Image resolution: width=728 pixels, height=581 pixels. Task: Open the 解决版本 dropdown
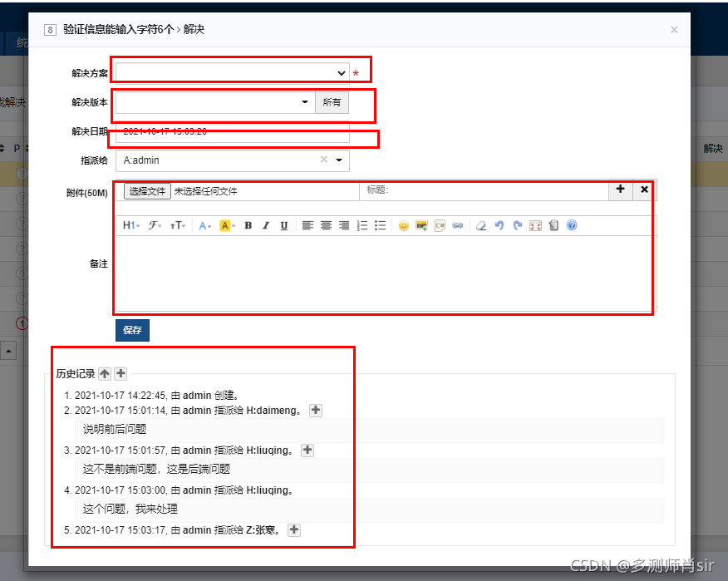click(x=215, y=102)
